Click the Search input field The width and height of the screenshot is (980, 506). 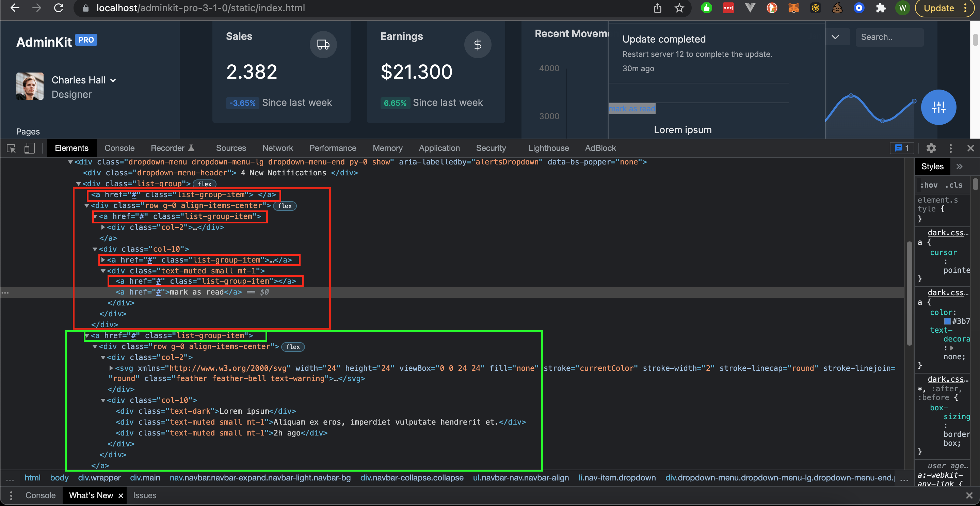coord(889,37)
